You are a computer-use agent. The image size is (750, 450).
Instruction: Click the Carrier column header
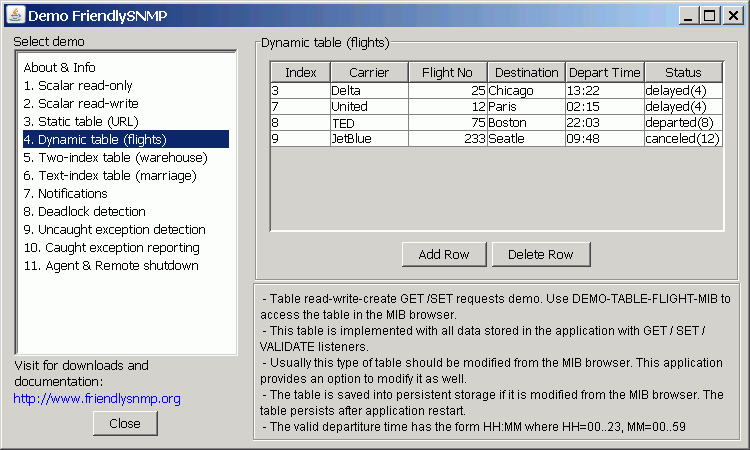(369, 72)
